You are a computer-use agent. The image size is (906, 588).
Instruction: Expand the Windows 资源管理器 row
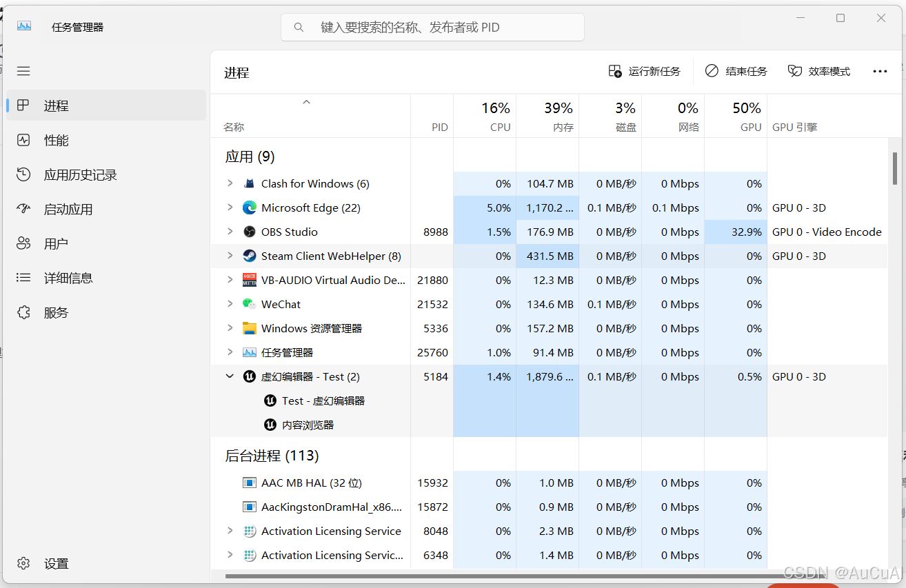point(230,328)
